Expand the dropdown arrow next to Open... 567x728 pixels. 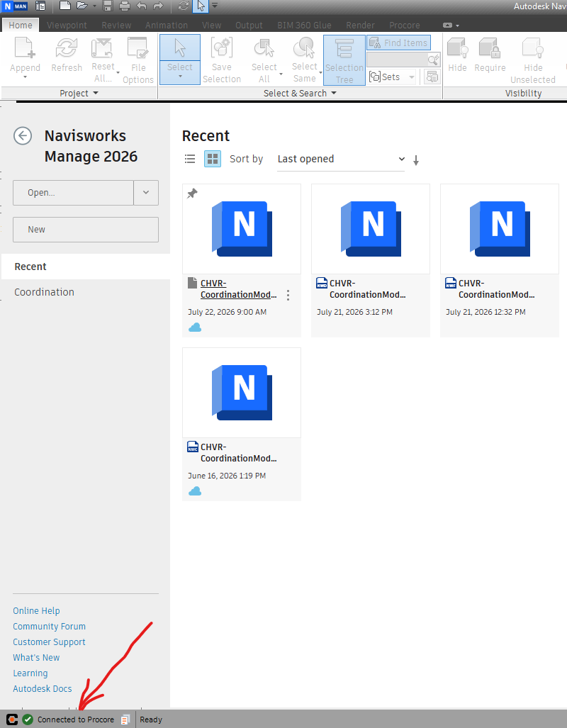[146, 193]
